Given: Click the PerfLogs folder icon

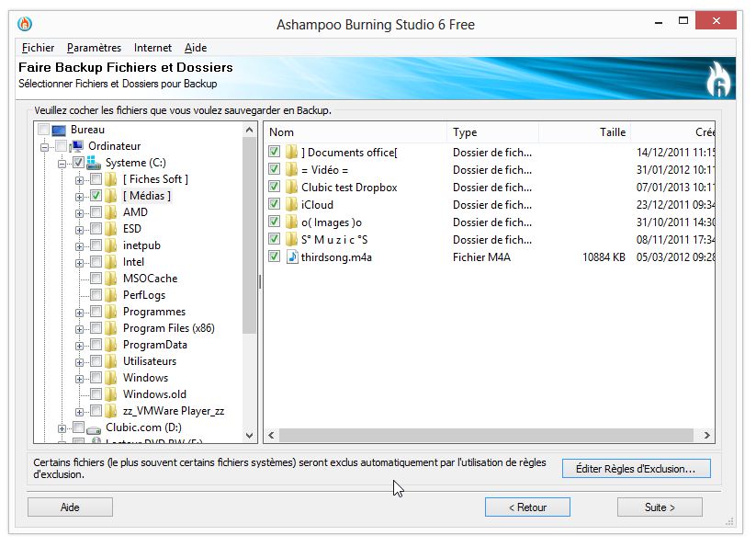Looking at the screenshot, I should point(111,295).
